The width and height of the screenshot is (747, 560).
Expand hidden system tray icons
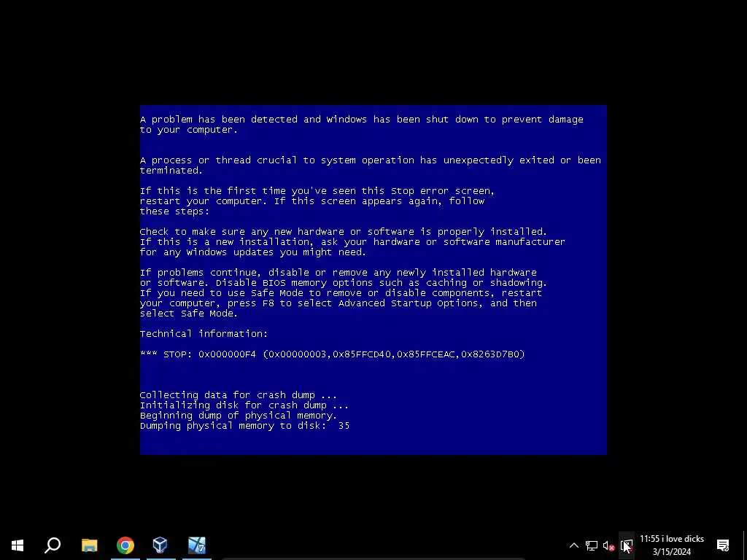click(574, 545)
